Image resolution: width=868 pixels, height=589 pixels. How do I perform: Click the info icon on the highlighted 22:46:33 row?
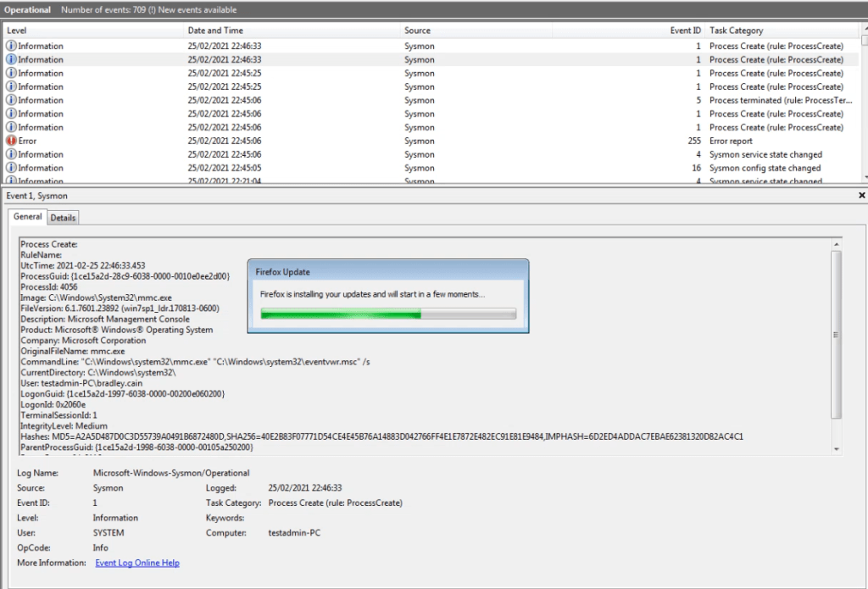[11, 59]
